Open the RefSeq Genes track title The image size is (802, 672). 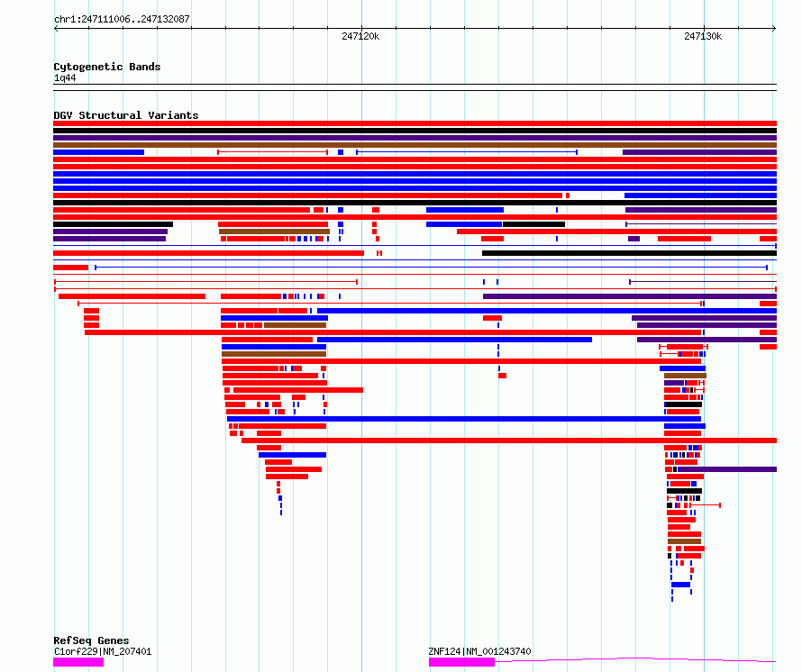pyautogui.click(x=91, y=640)
